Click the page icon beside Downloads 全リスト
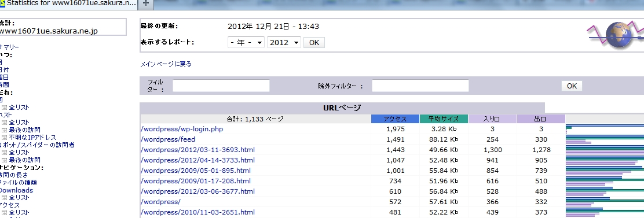The image size is (644, 218). [5, 198]
